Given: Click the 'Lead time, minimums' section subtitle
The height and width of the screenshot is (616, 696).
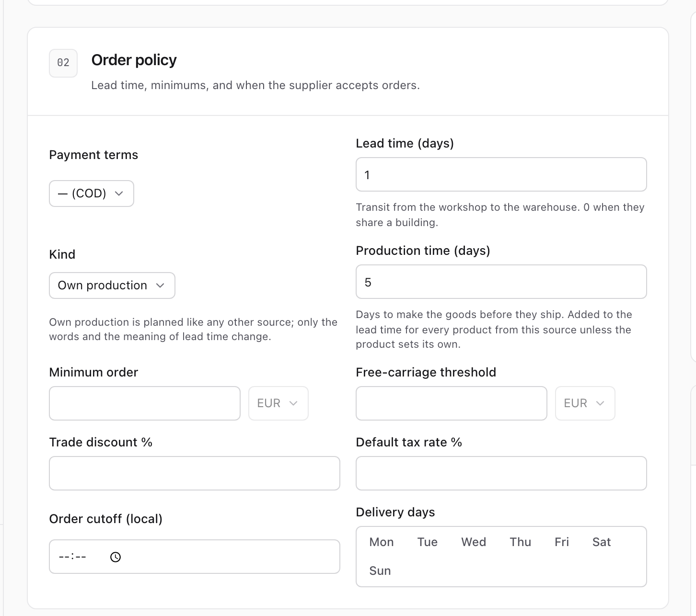Looking at the screenshot, I should 255,85.
